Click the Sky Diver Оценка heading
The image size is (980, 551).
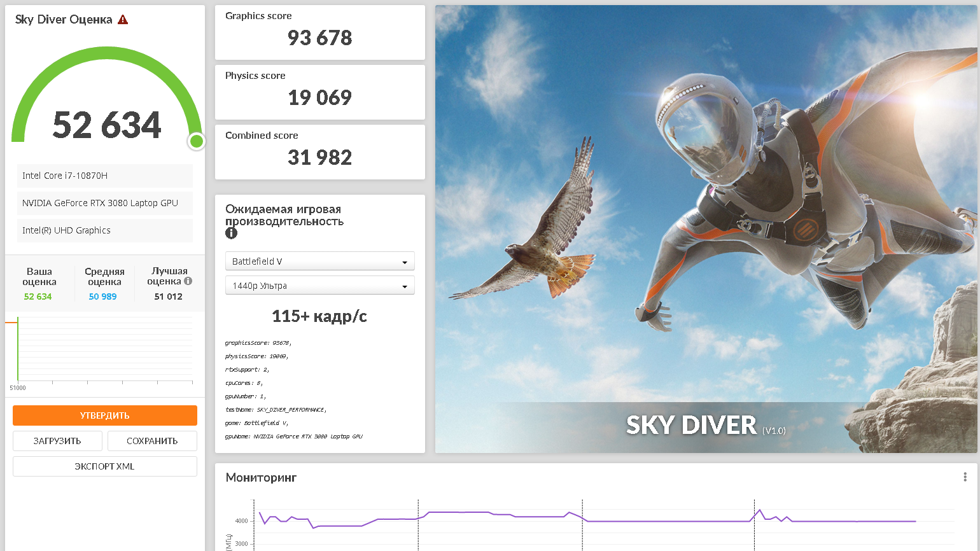pyautogui.click(x=64, y=20)
